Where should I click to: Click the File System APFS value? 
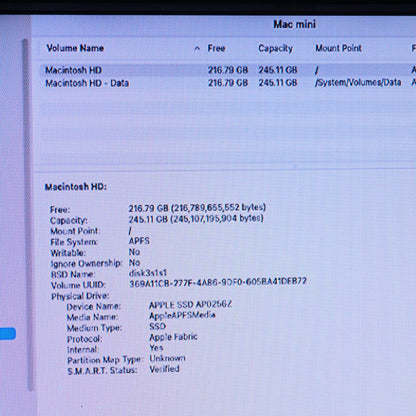pyautogui.click(x=139, y=241)
